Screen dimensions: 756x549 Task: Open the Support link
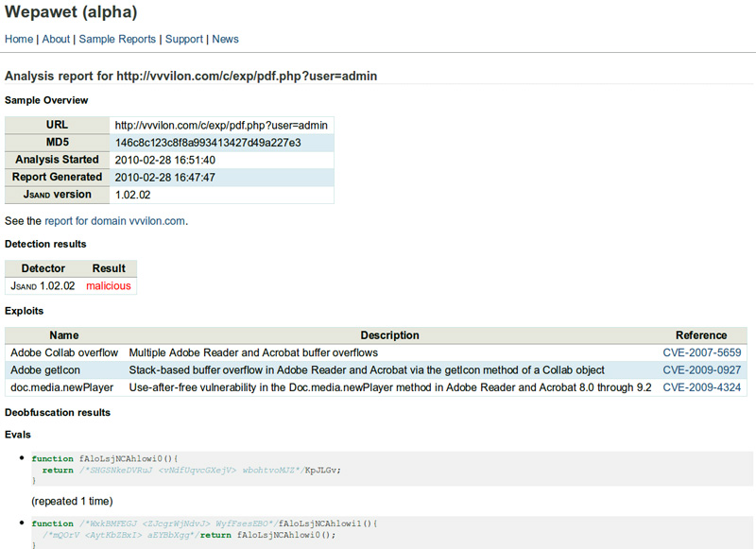coord(184,39)
